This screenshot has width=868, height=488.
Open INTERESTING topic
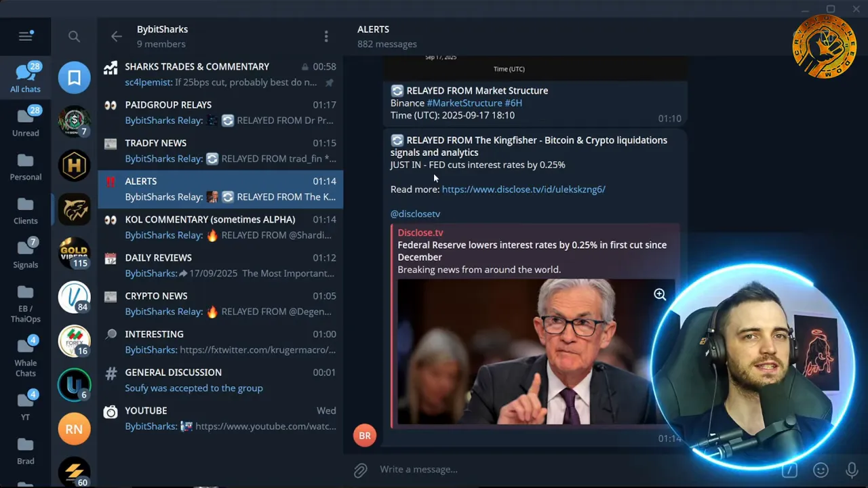click(x=220, y=342)
